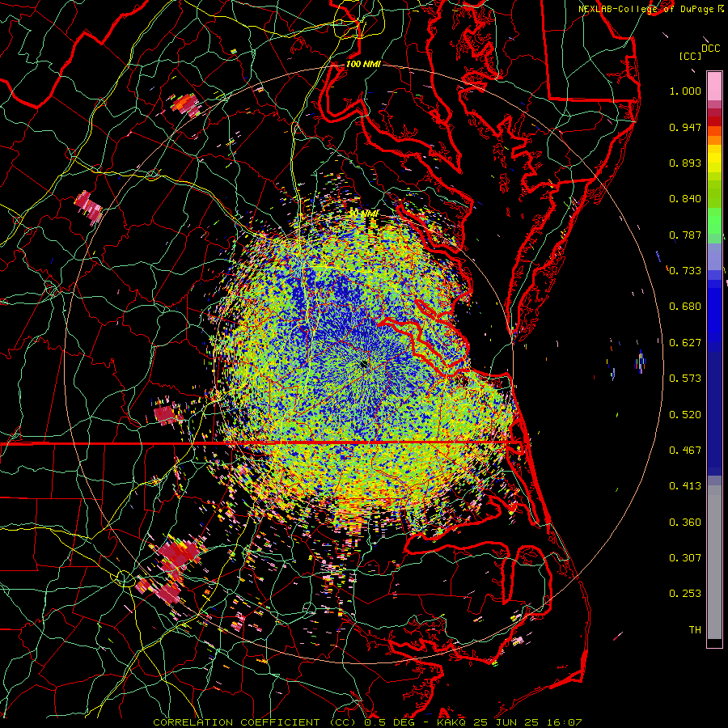Click the radar site marker at the sweep center
Screen dimensions: 728x728
pyautogui.click(x=363, y=365)
